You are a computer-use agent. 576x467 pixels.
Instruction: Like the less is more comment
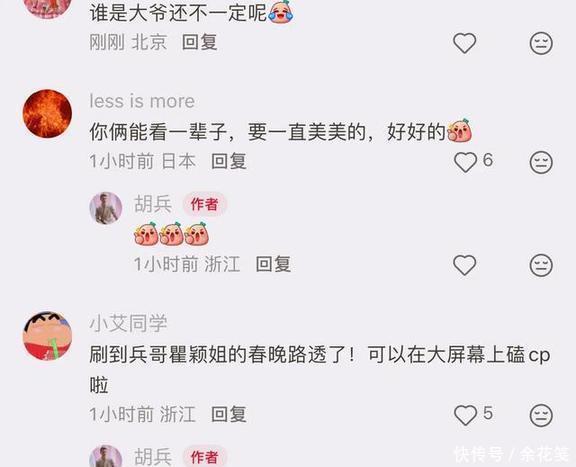[465, 162]
